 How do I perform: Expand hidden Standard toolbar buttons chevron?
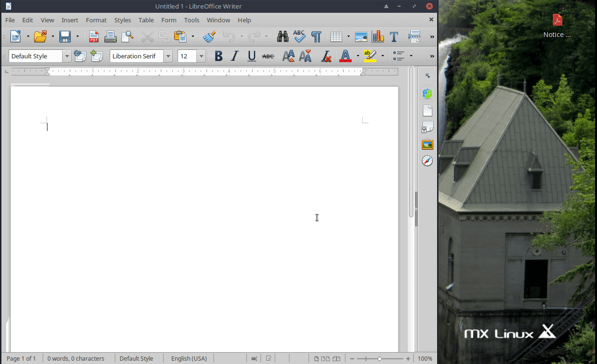432,37
